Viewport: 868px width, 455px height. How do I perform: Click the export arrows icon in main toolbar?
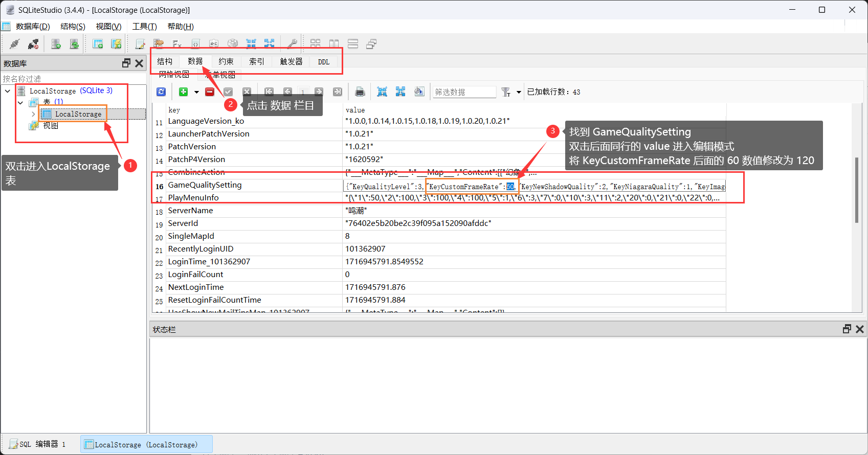tap(270, 44)
